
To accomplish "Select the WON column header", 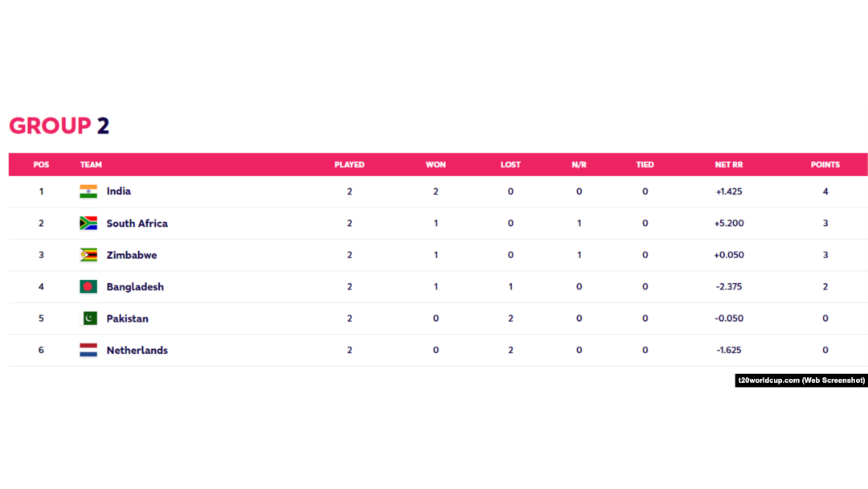I will click(436, 165).
